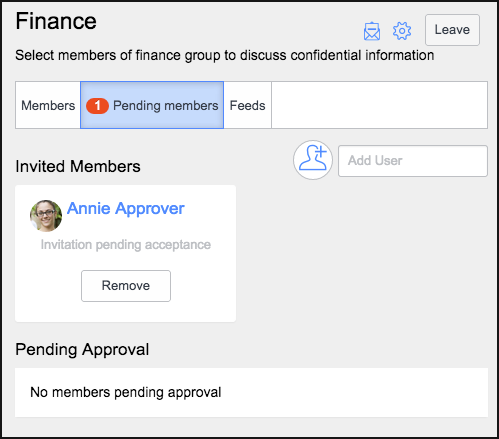The height and width of the screenshot is (439, 499).
Task: Click the finance group description text
Action: coord(225,55)
